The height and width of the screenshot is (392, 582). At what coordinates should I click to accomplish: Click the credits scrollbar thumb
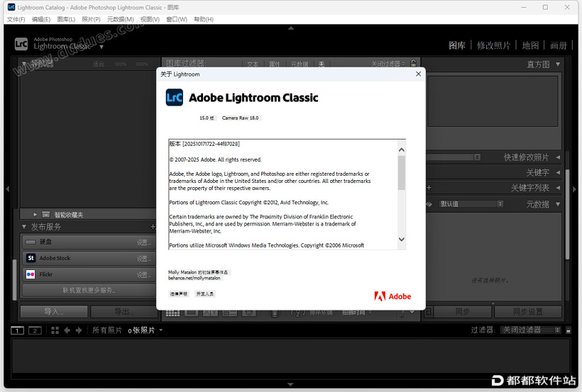click(401, 173)
